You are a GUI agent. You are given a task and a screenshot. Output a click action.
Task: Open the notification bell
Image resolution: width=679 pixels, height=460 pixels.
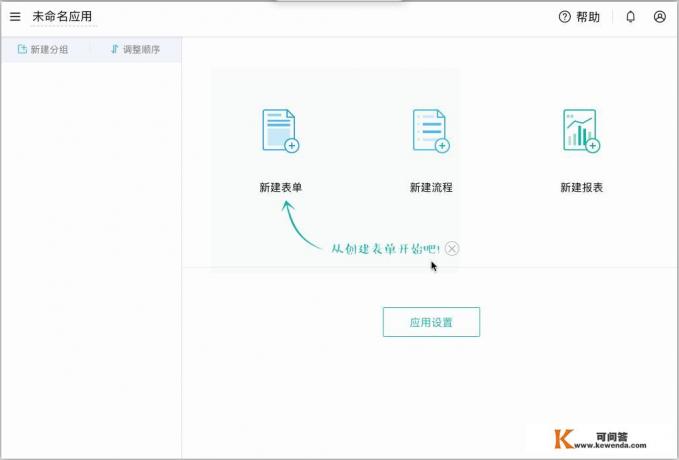coord(630,17)
